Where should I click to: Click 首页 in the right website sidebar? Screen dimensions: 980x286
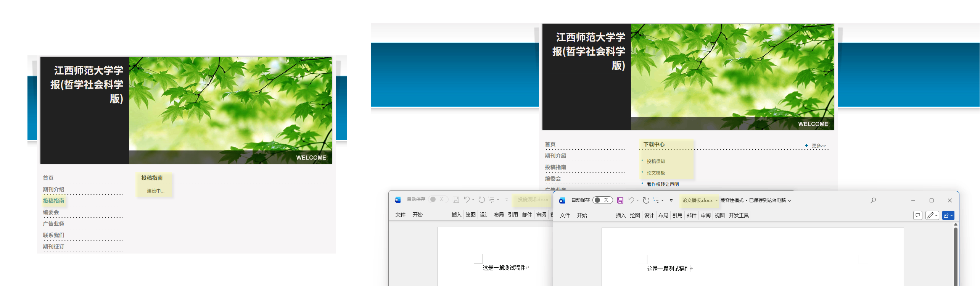[550, 144]
